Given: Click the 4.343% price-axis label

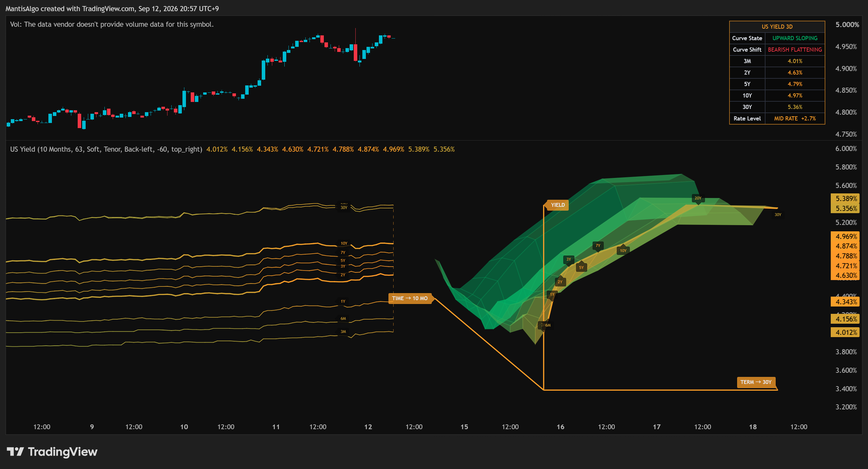Looking at the screenshot, I should 845,302.
